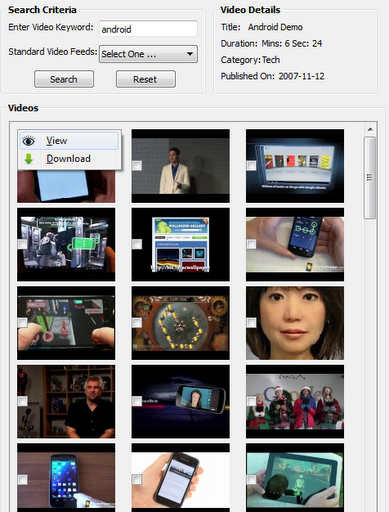389x512 pixels.
Task: Select the sci-fi shooter game thumbnail
Action: coord(66,245)
